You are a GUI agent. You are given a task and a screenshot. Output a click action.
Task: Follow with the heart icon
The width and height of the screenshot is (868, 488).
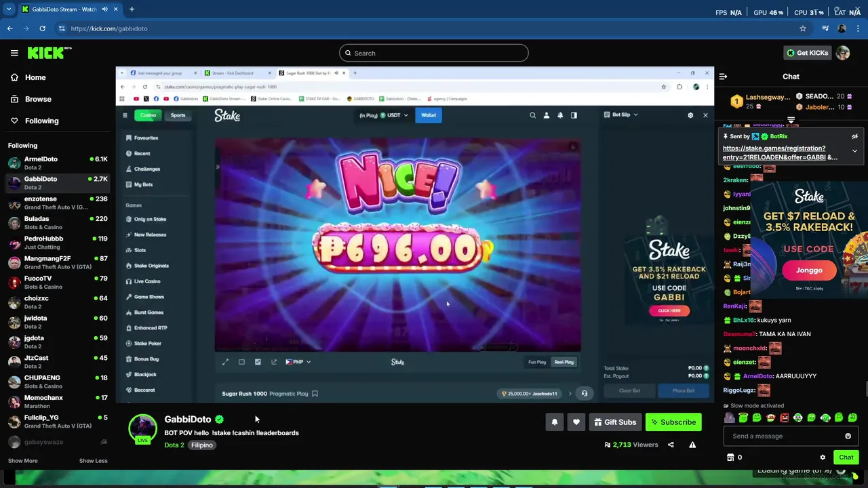pyautogui.click(x=576, y=422)
